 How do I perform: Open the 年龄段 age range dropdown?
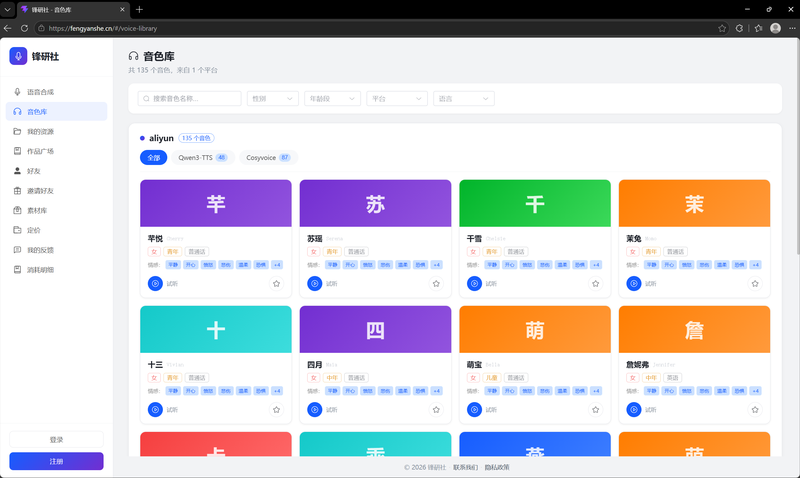[332, 98]
